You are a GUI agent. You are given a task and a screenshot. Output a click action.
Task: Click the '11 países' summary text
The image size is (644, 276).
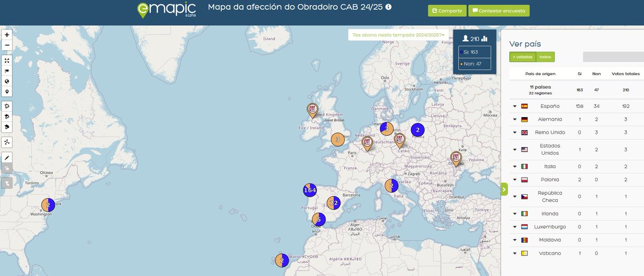coord(540,86)
